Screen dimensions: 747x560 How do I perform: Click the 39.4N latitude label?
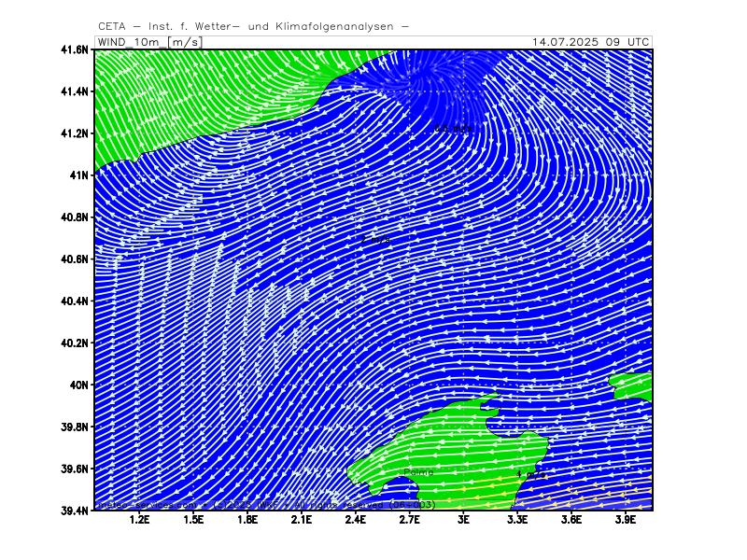tap(75, 511)
